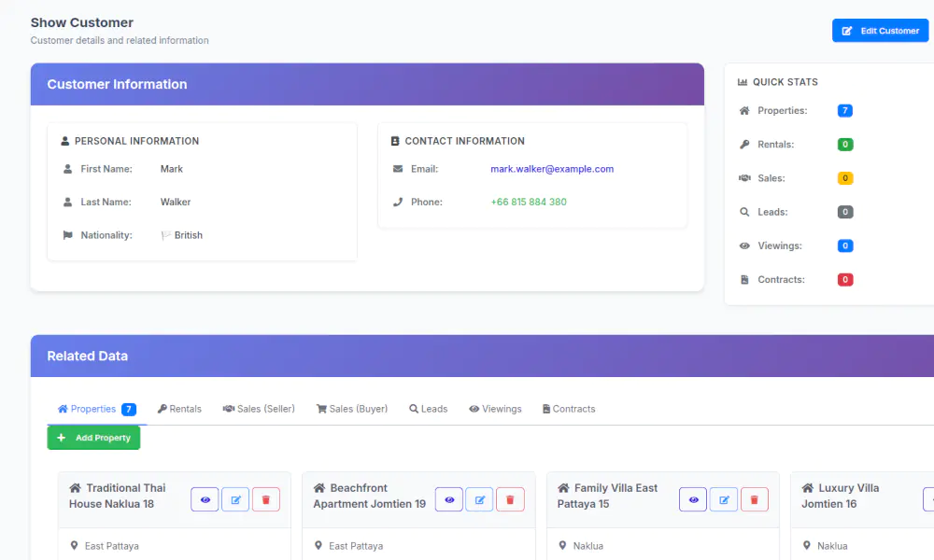Click the phone number +66 815 884 380
Screen dimensions: 934x560
[530, 202]
